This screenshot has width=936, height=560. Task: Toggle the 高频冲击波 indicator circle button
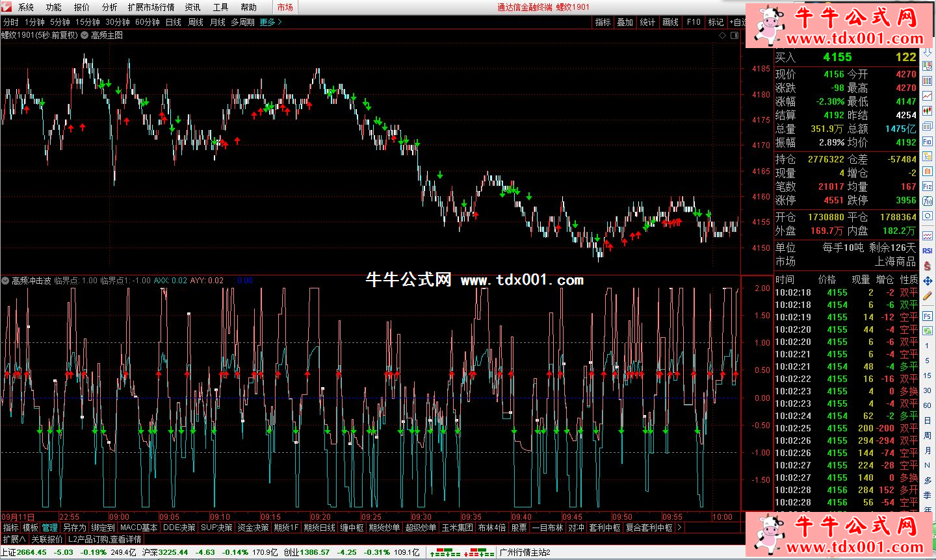tap(5, 281)
